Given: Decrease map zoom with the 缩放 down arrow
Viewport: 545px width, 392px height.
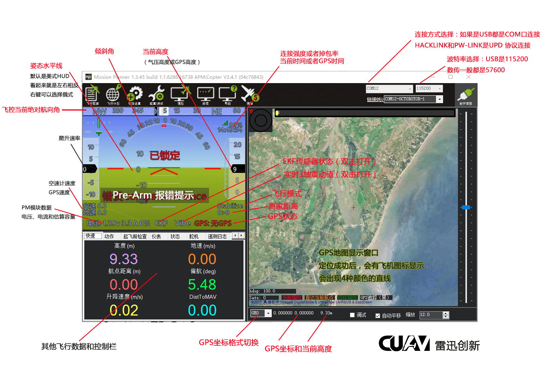Looking at the screenshot, I should [x=445, y=317].
